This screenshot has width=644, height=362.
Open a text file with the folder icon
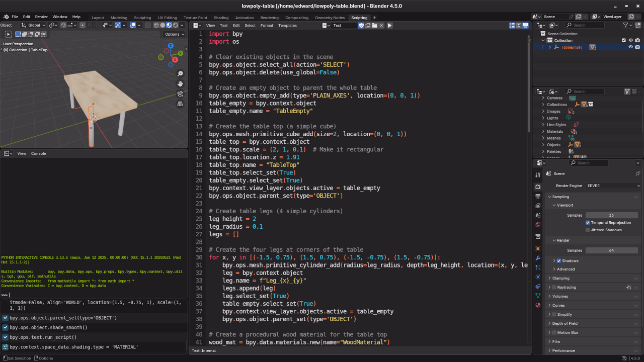click(375, 25)
